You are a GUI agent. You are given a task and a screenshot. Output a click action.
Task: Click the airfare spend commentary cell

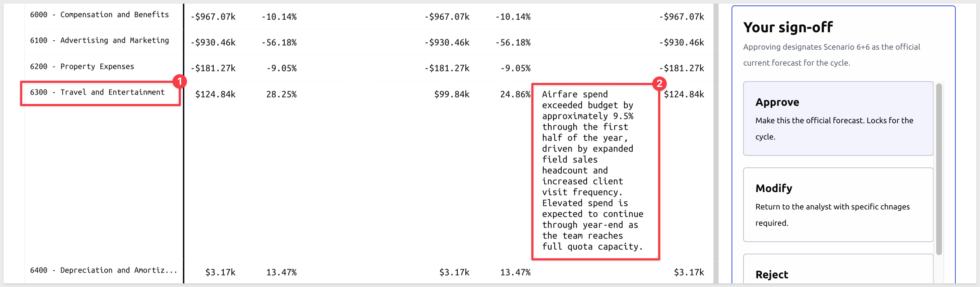(x=595, y=171)
